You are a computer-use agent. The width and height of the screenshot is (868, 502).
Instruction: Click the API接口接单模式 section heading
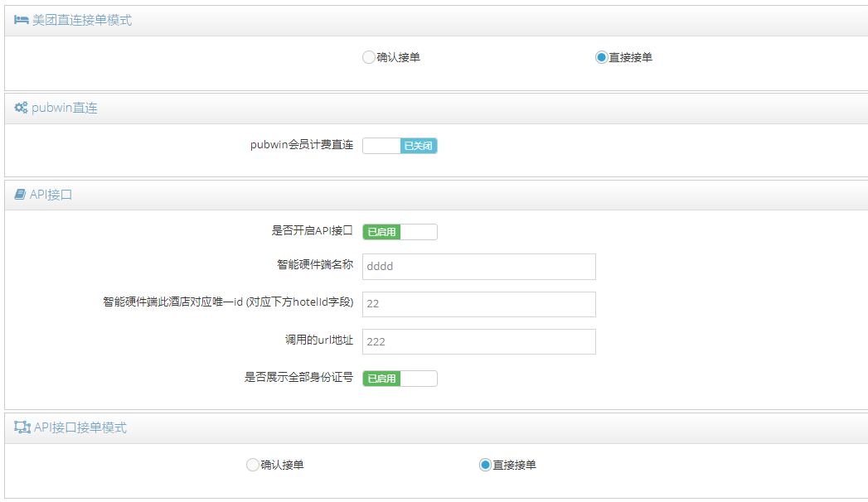click(x=80, y=427)
